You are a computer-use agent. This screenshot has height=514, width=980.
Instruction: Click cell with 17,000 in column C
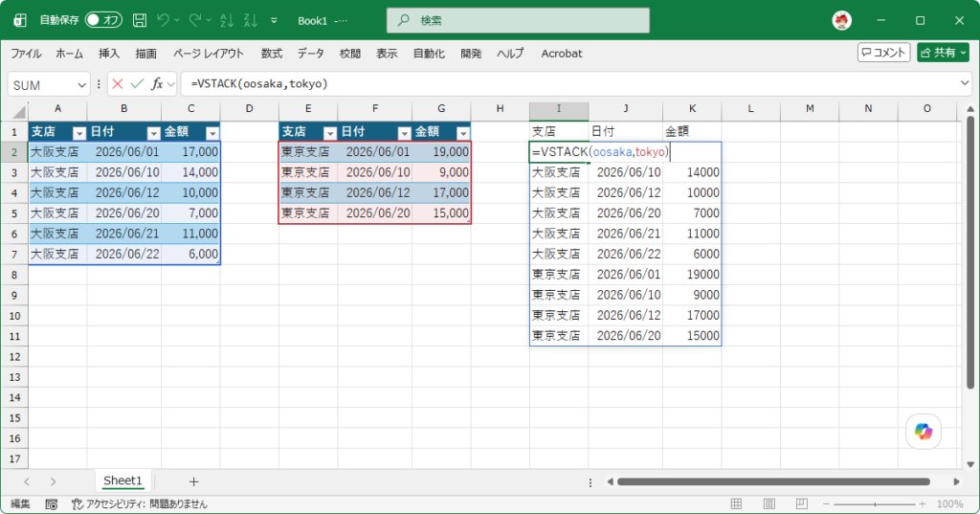pyautogui.click(x=190, y=152)
